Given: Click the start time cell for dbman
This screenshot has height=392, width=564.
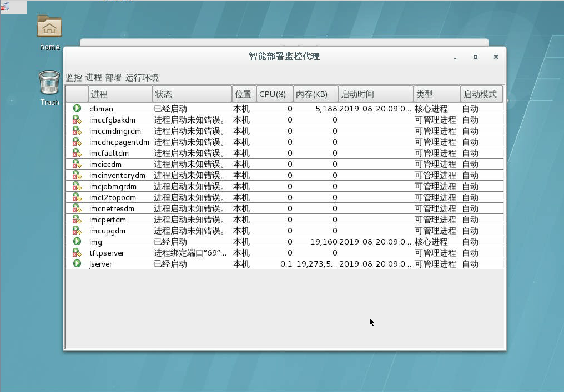Looking at the screenshot, I should (x=375, y=109).
